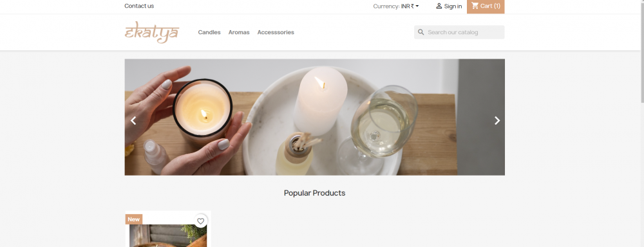Go to previous banner slide
Screen dimensions: 644x247
133,121
